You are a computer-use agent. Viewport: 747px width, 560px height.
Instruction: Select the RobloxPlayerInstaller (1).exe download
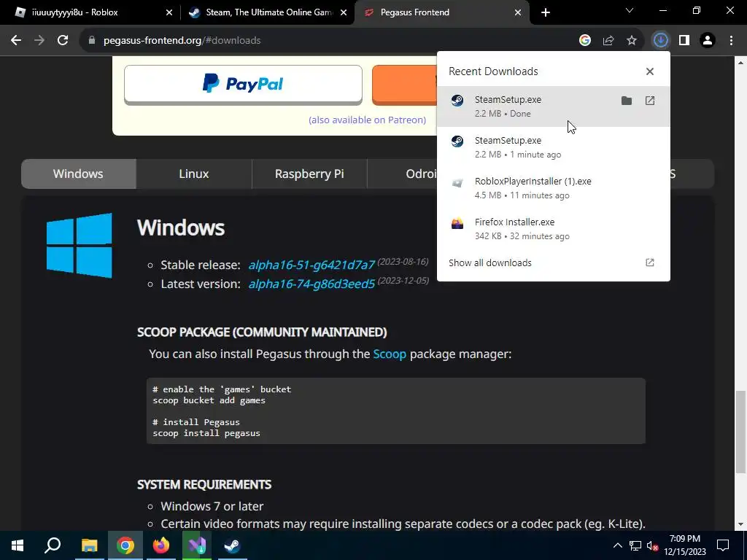pos(553,188)
